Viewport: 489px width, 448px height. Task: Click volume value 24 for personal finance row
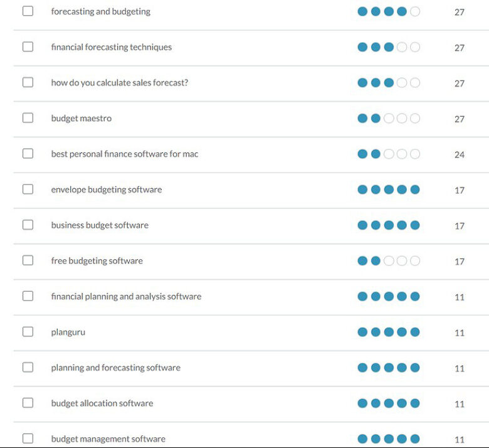click(460, 154)
